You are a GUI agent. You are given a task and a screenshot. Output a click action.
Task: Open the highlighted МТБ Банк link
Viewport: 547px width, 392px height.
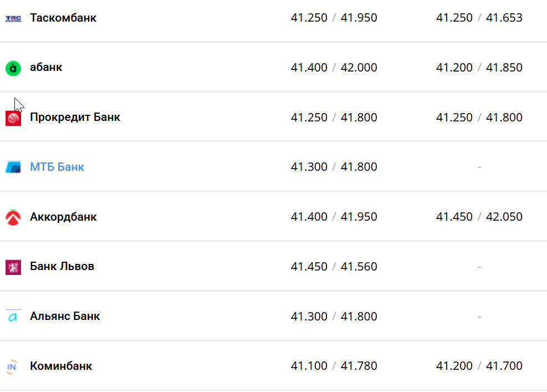click(57, 167)
